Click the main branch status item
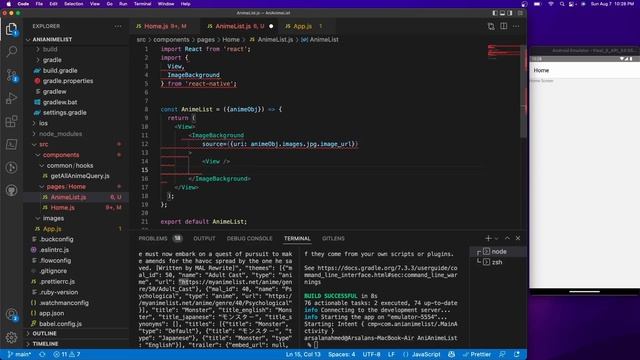 pos(20,354)
